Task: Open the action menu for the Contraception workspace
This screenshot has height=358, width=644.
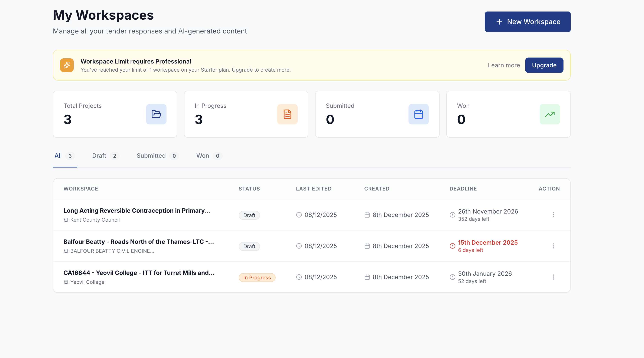Action: pos(553,215)
